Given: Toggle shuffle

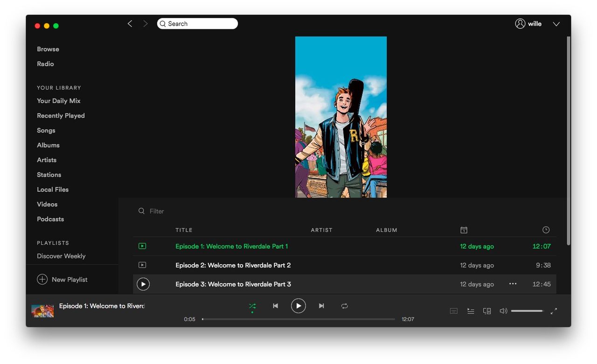Looking at the screenshot, I should click(252, 306).
